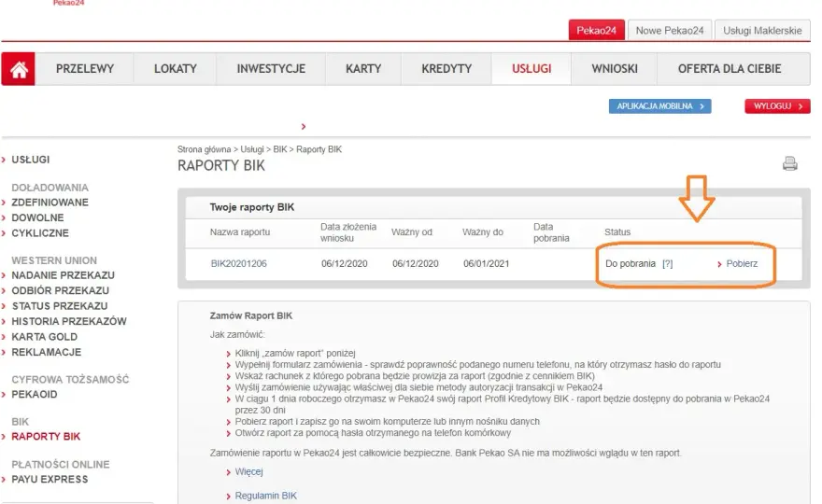Open the OFERTA DLA CIEBIE menu

(x=730, y=69)
